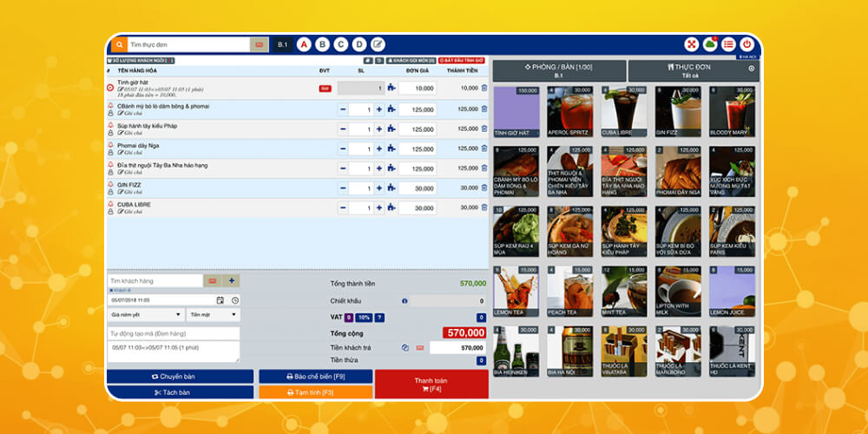Open the PHÒNG / BÀN tab
Image resolution: width=868 pixels, height=434 pixels.
click(559, 70)
